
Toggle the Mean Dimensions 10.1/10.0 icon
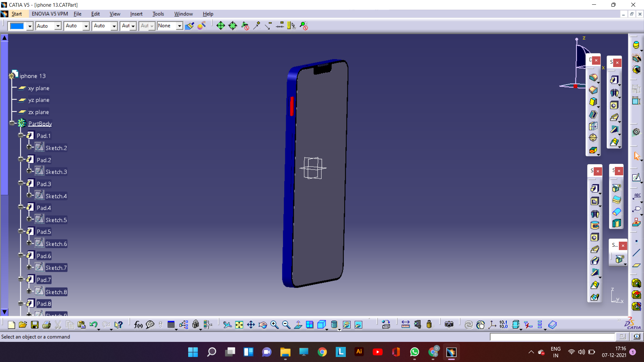(x=503, y=324)
